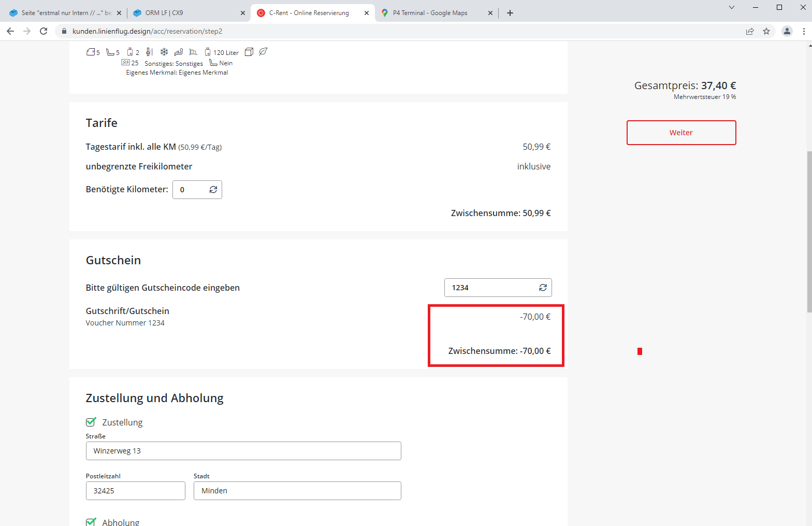This screenshot has height=526, width=812.
Task: Focus the Postleitzahl field with 32425
Action: point(136,491)
